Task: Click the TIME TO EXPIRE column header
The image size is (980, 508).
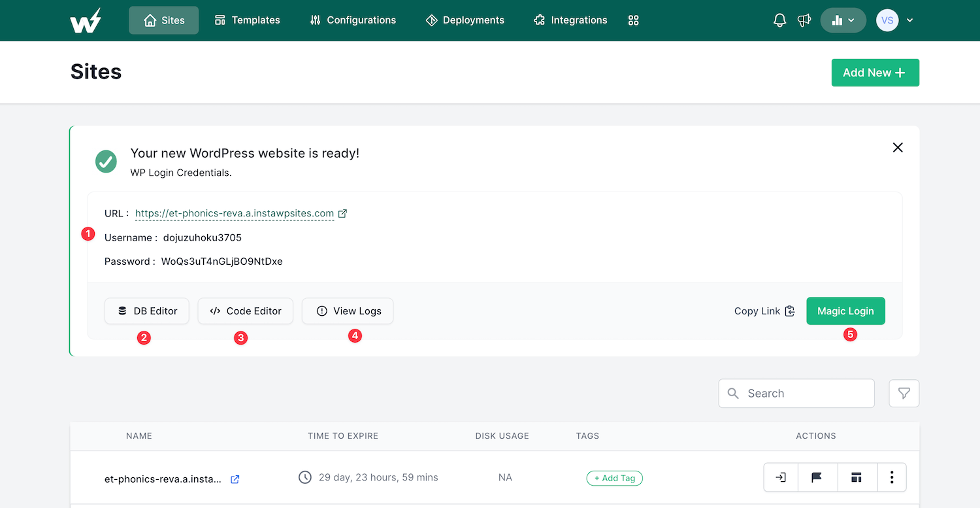Action: pos(343,435)
